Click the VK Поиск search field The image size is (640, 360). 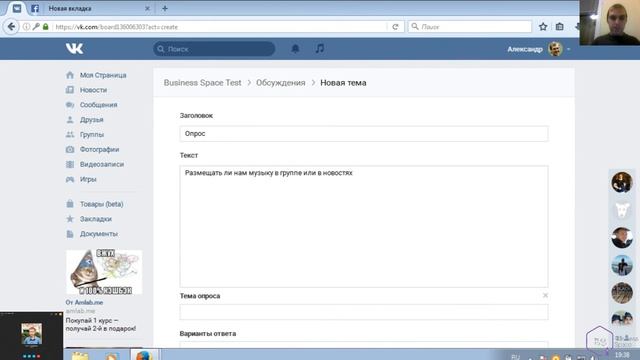tap(214, 49)
